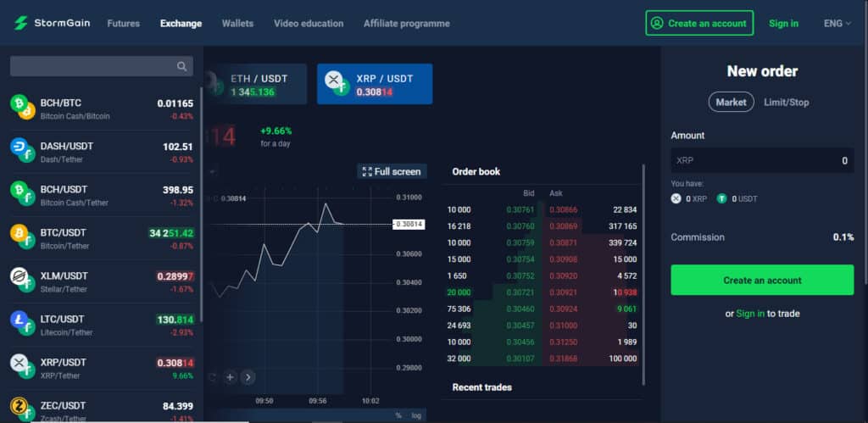The width and height of the screenshot is (868, 423).
Task: Click Sign in link below order form
Action: coord(750,314)
